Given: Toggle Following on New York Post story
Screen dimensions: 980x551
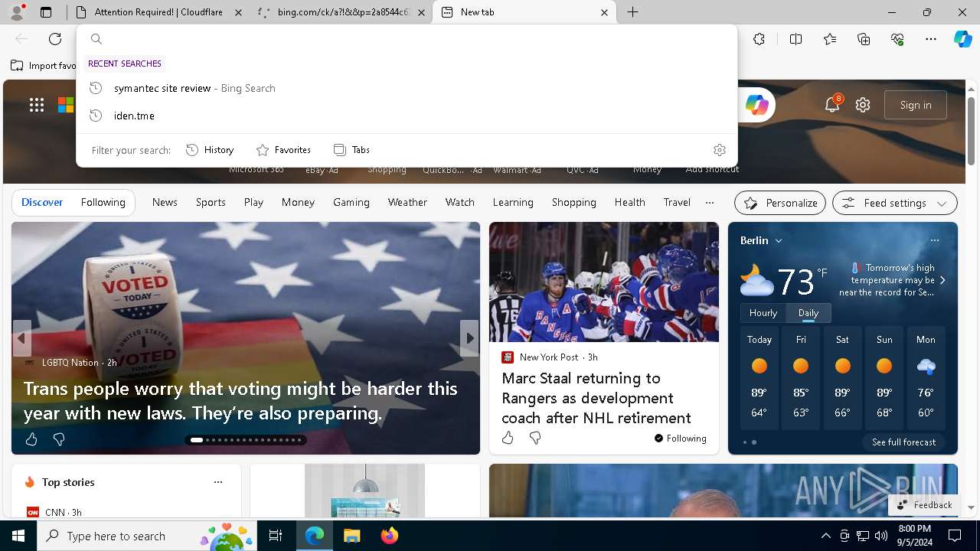Looking at the screenshot, I should click(x=680, y=439).
